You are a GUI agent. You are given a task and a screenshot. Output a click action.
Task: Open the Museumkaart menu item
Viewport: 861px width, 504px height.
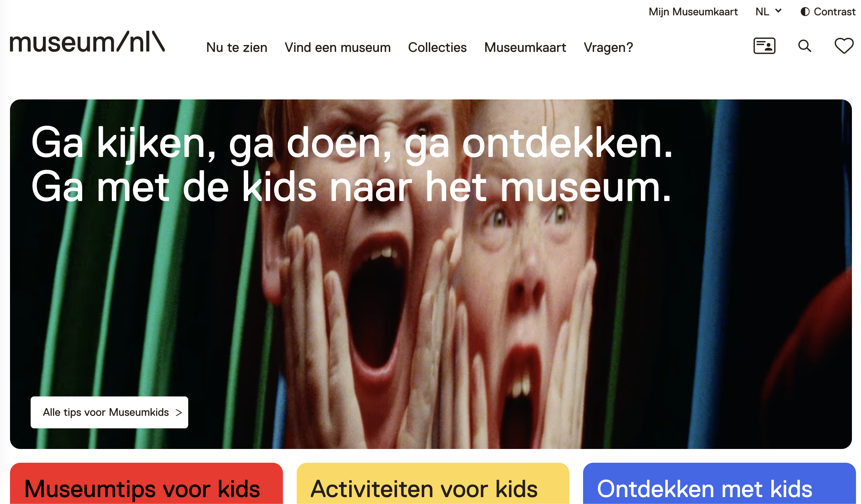click(x=525, y=48)
